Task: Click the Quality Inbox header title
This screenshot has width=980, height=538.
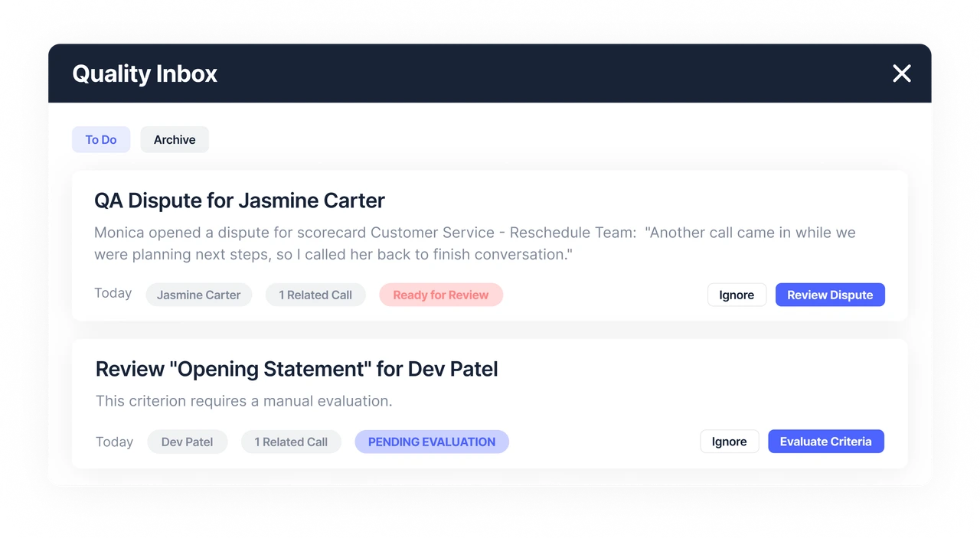Action: [x=145, y=73]
